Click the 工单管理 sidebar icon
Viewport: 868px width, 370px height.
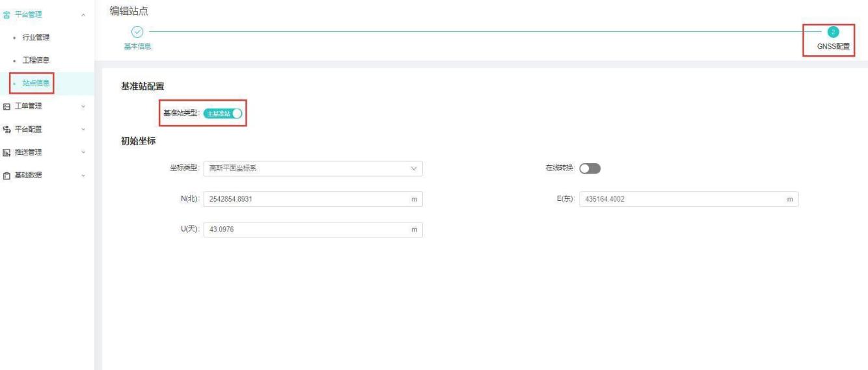7,106
